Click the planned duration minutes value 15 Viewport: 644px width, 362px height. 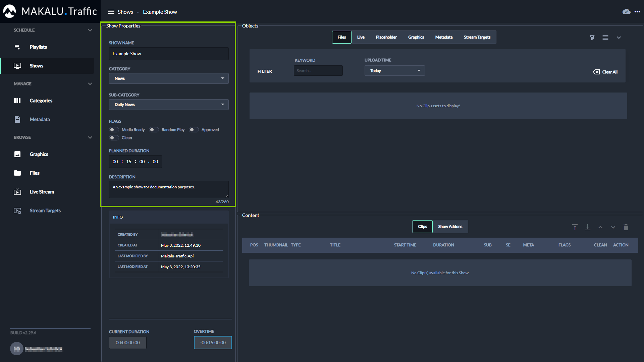[128, 162]
